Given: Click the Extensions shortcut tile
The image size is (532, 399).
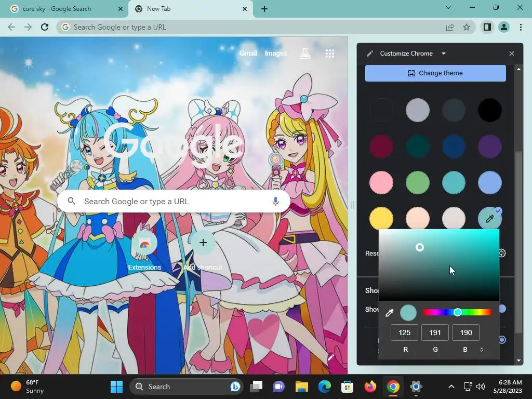Looking at the screenshot, I should tap(144, 251).
